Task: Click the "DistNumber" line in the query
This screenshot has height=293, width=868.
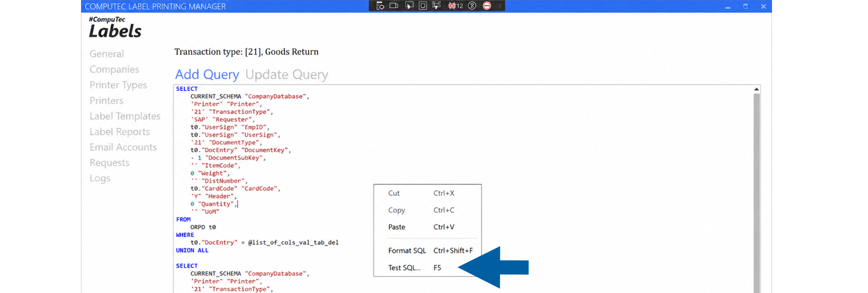Action: (x=219, y=181)
